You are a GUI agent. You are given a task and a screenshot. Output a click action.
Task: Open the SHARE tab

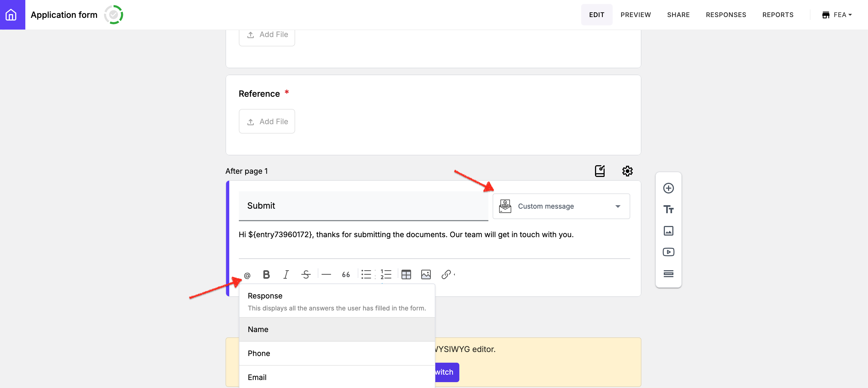pos(678,15)
